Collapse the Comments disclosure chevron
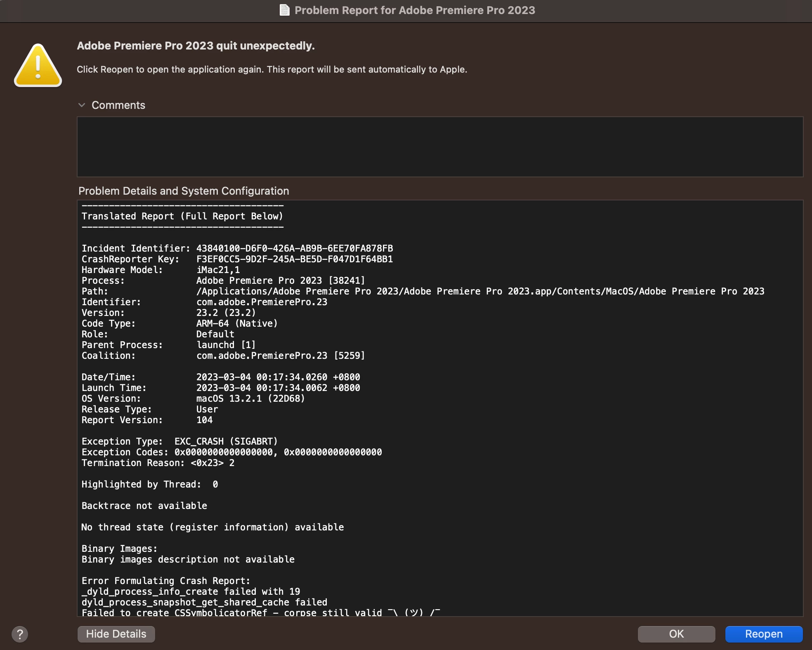812x650 pixels. click(82, 105)
